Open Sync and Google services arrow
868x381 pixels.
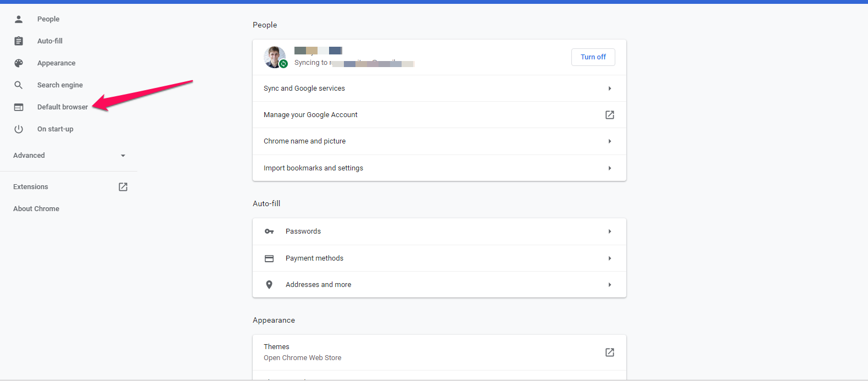[610, 89]
